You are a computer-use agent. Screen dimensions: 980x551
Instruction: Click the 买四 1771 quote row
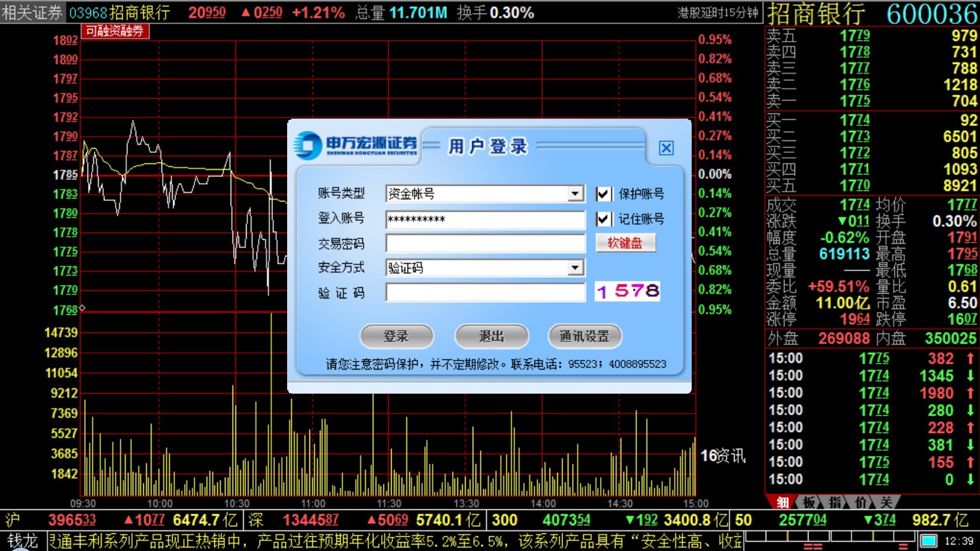[x=872, y=169]
